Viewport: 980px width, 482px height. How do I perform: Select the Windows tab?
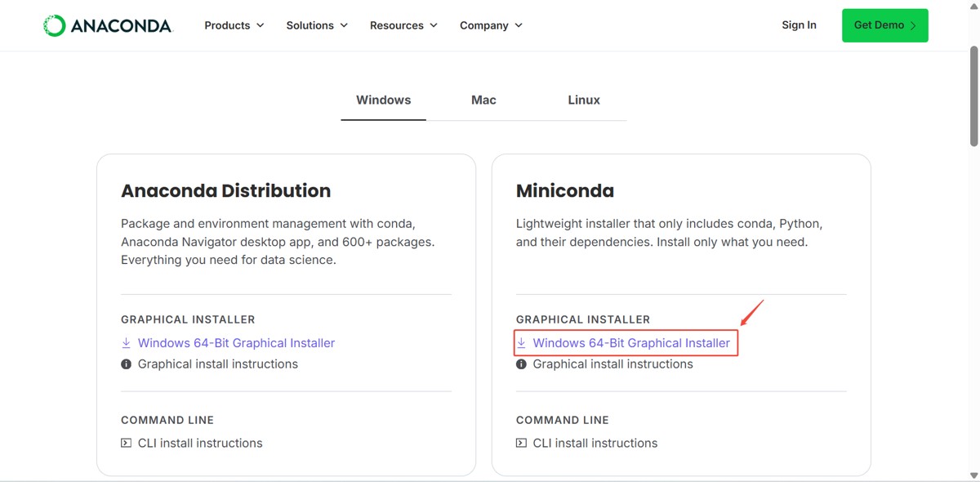click(384, 100)
